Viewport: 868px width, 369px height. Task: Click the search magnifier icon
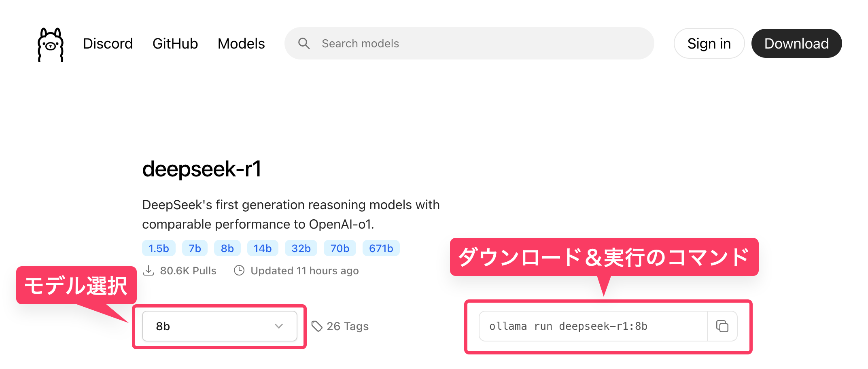click(x=304, y=43)
